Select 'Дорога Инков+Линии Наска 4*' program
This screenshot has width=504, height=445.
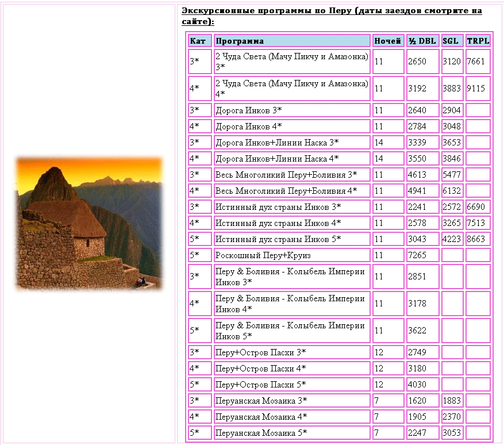pos(277,159)
